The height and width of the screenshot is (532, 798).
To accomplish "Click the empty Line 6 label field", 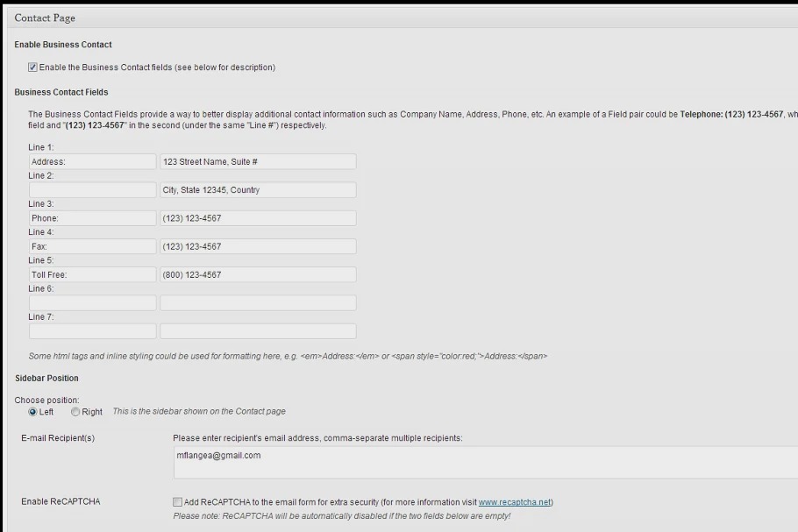I will (92, 303).
